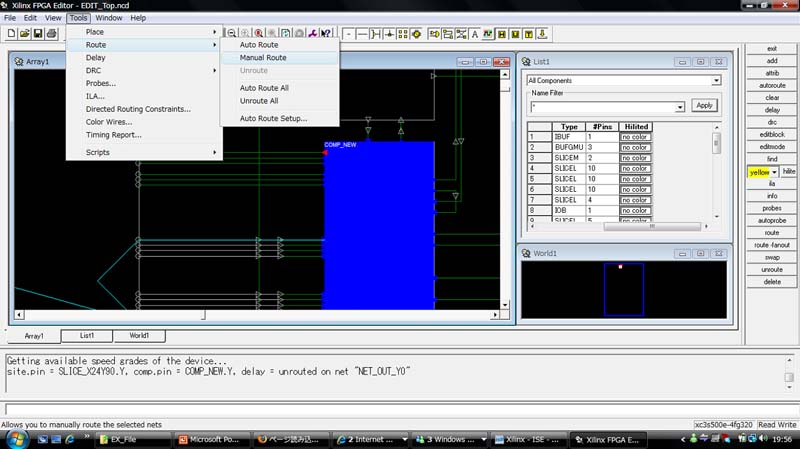The height and width of the screenshot is (449, 800).
Task: Click the Zoom Out magnifier icon
Action: [x=232, y=34]
